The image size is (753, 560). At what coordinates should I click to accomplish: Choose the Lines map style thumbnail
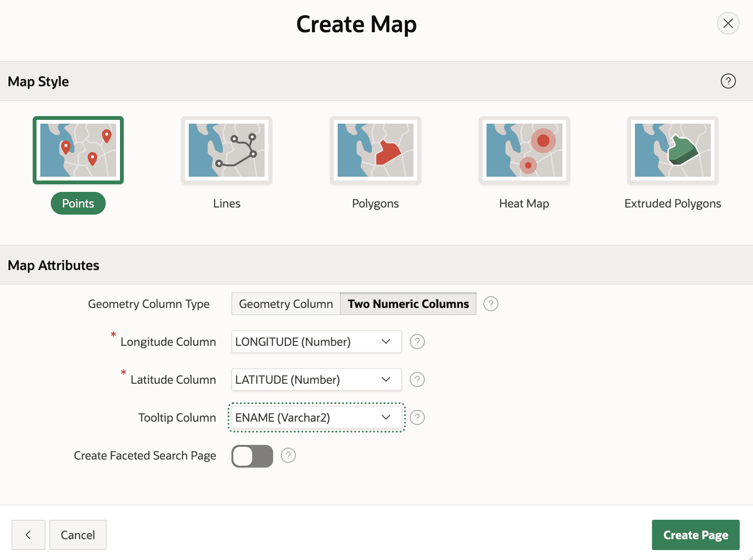coord(227,150)
